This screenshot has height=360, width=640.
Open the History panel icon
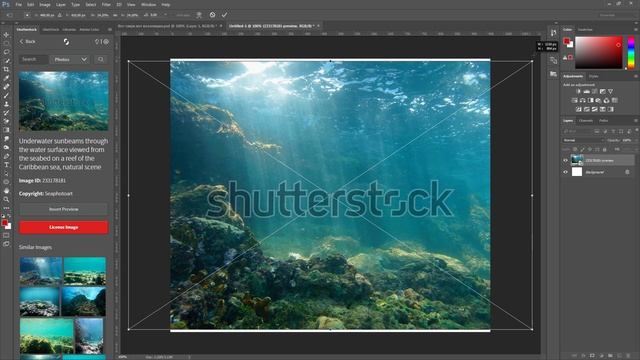coord(553,33)
